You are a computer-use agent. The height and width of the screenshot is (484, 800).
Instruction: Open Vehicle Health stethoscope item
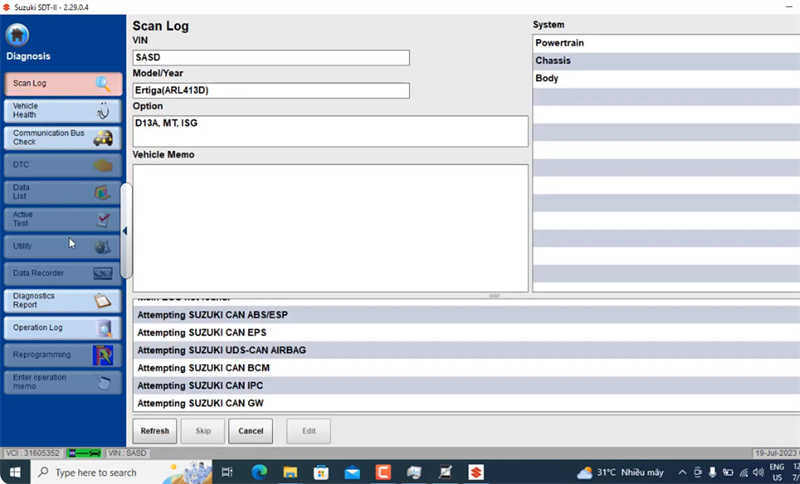(x=63, y=111)
